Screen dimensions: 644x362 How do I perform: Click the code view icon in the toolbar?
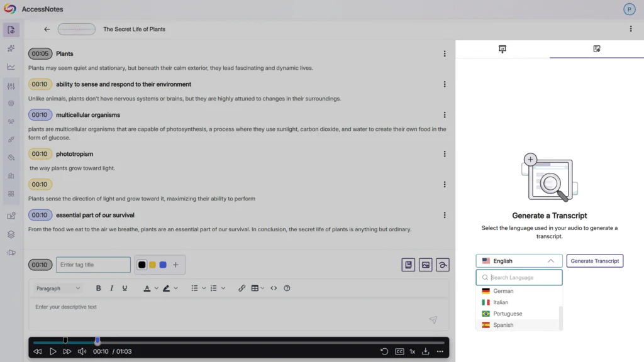tap(274, 288)
